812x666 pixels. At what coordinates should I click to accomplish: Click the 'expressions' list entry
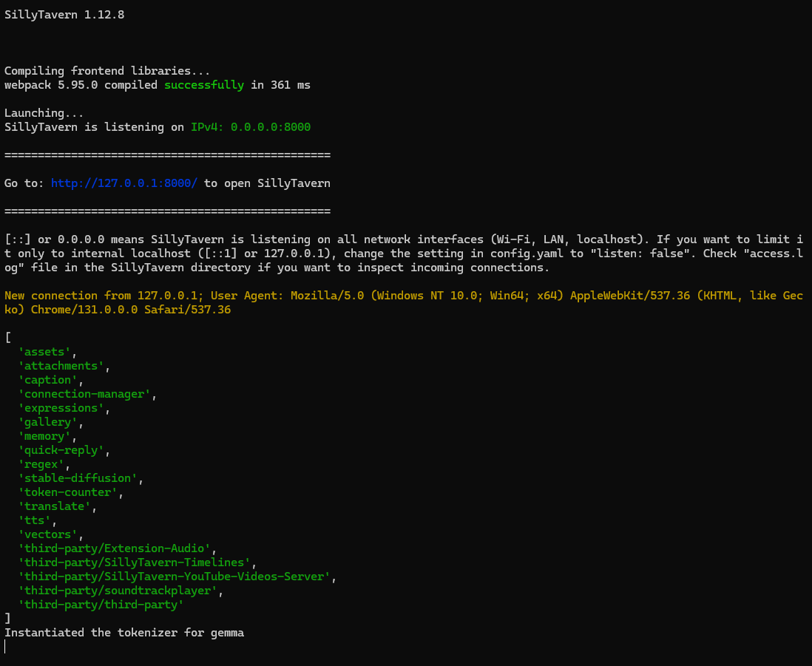point(61,408)
